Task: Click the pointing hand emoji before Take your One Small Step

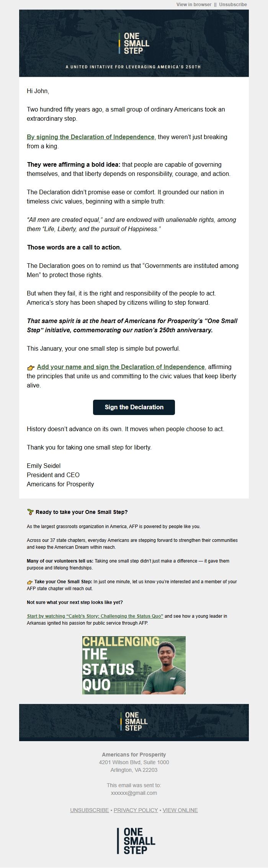Action: pyautogui.click(x=29, y=582)
